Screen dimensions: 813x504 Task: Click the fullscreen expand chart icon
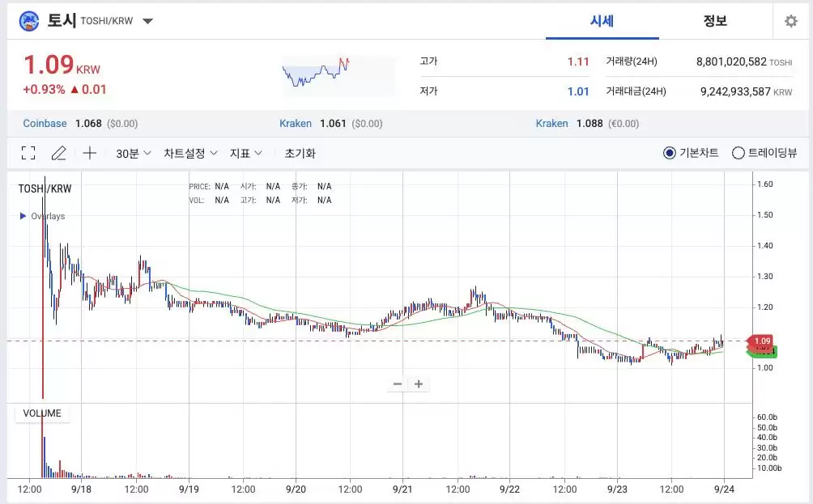tap(28, 153)
